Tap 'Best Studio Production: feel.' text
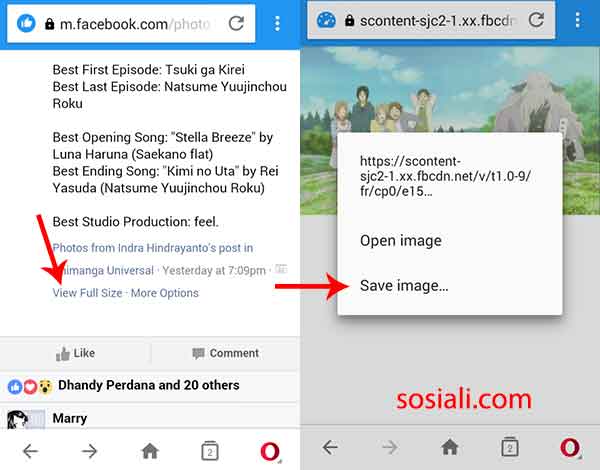The height and width of the screenshot is (470, 600). point(135,222)
